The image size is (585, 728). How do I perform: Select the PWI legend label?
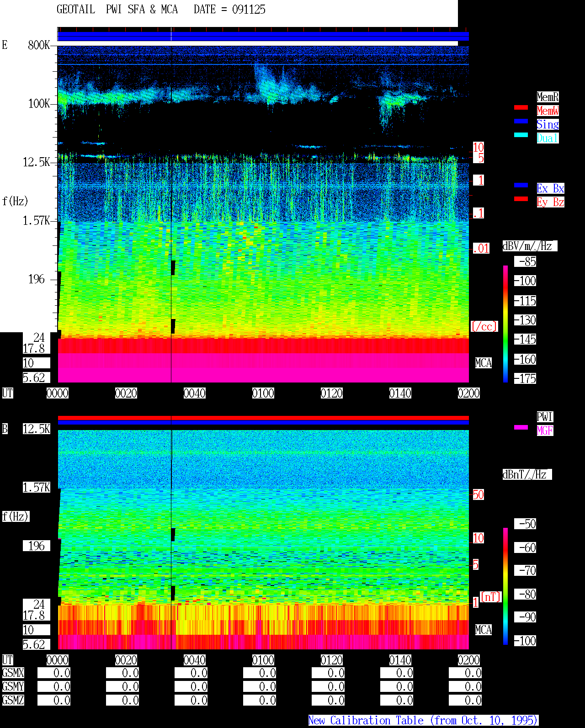pyautogui.click(x=545, y=417)
